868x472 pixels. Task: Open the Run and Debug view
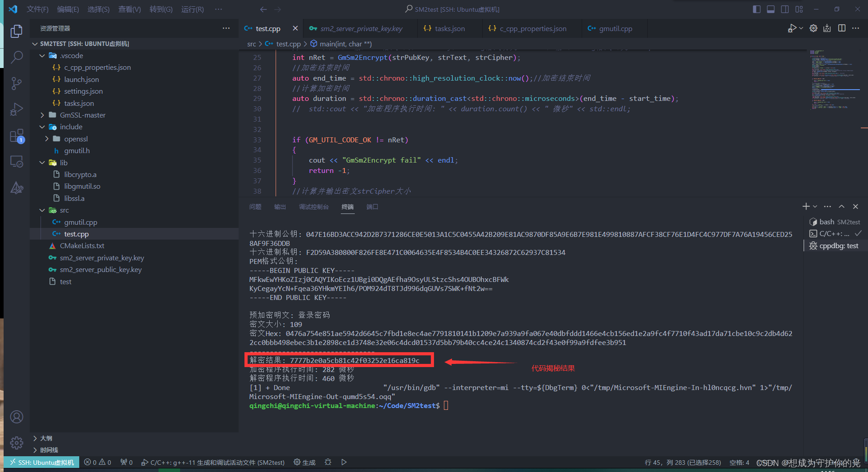tap(17, 109)
